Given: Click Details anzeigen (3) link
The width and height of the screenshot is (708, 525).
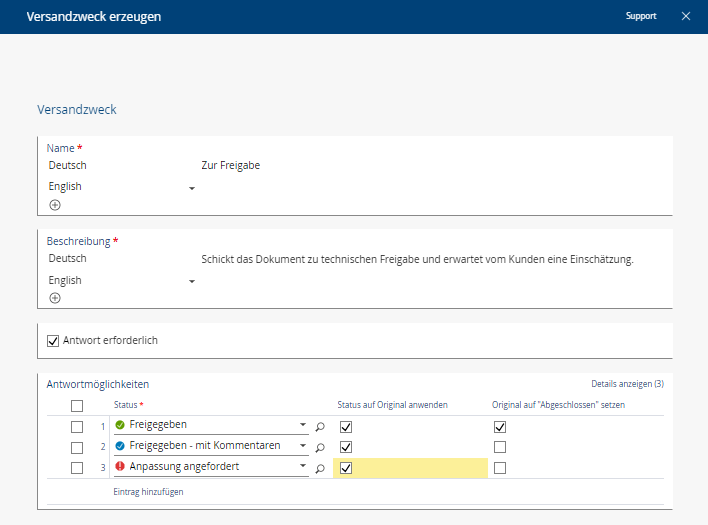Looking at the screenshot, I should pyautogui.click(x=627, y=384).
